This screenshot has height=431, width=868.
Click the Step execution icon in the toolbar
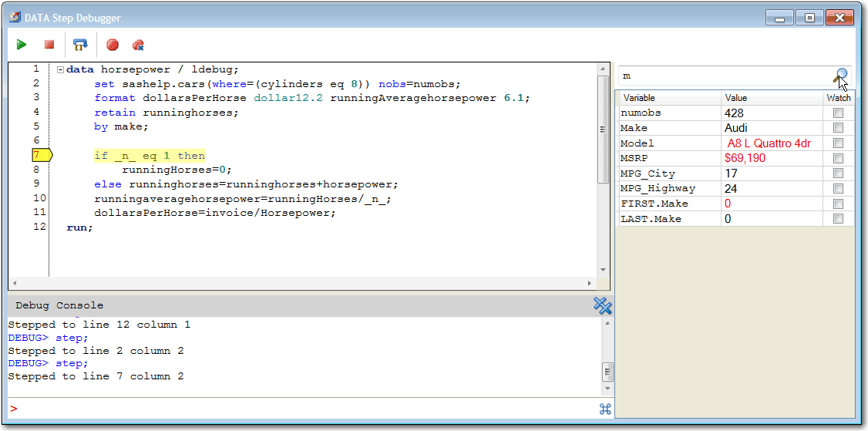(x=79, y=45)
